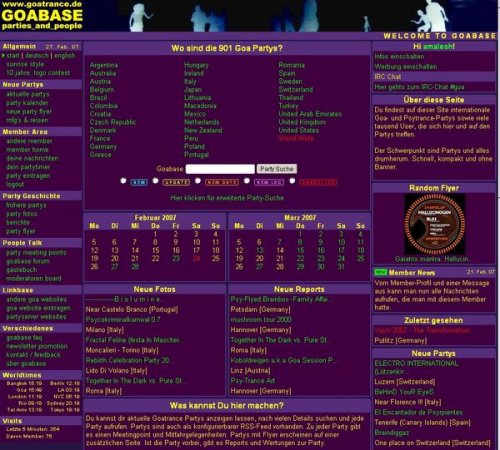Click the red 24 in Februar 2007 calendar
The image size is (500, 450).
tap(196, 258)
